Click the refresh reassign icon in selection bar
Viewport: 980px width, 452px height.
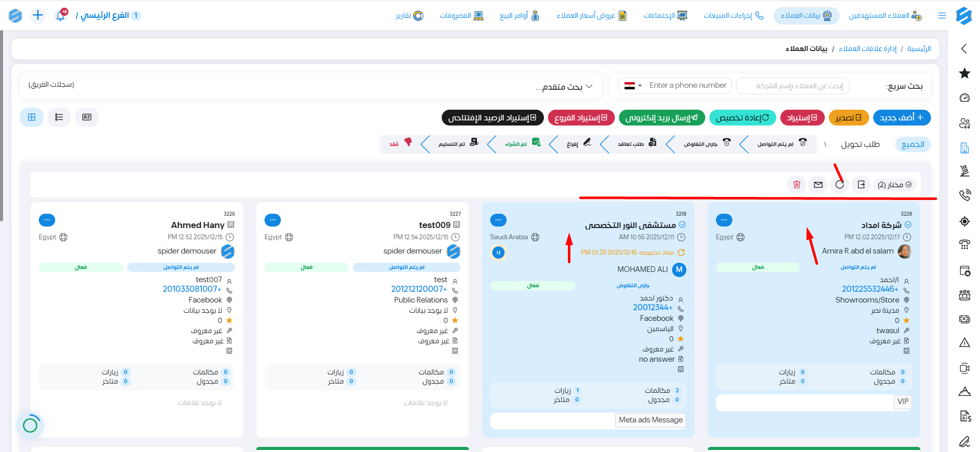tap(840, 185)
